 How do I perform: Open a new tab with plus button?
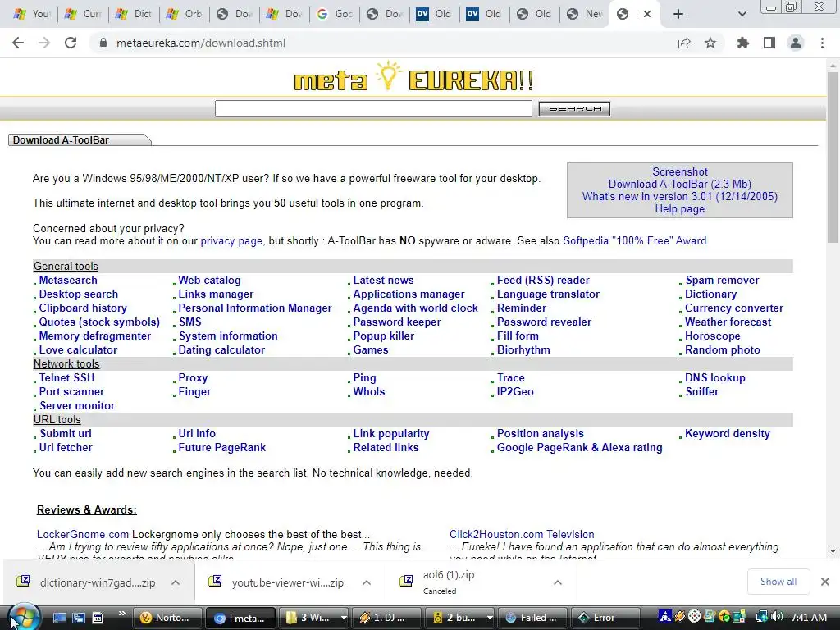pos(678,14)
